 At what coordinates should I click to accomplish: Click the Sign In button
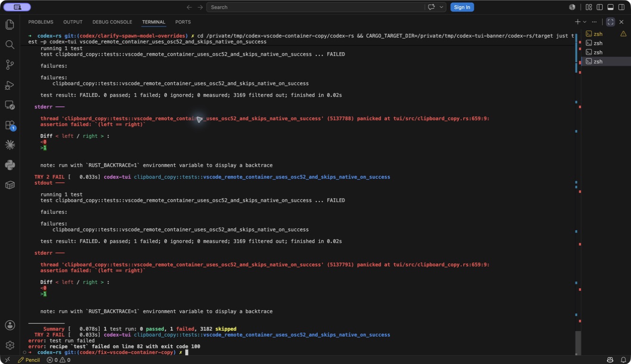(462, 7)
